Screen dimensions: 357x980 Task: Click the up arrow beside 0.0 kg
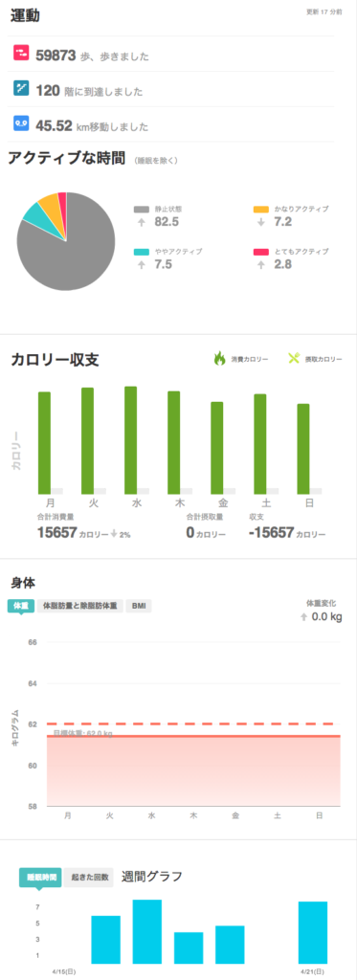pyautogui.click(x=303, y=617)
